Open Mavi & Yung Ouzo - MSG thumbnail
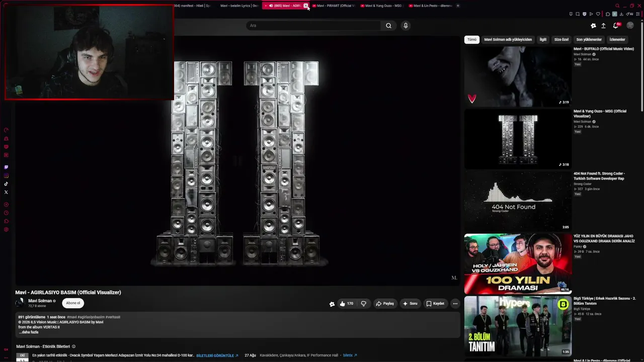644x362 pixels. pyautogui.click(x=518, y=139)
